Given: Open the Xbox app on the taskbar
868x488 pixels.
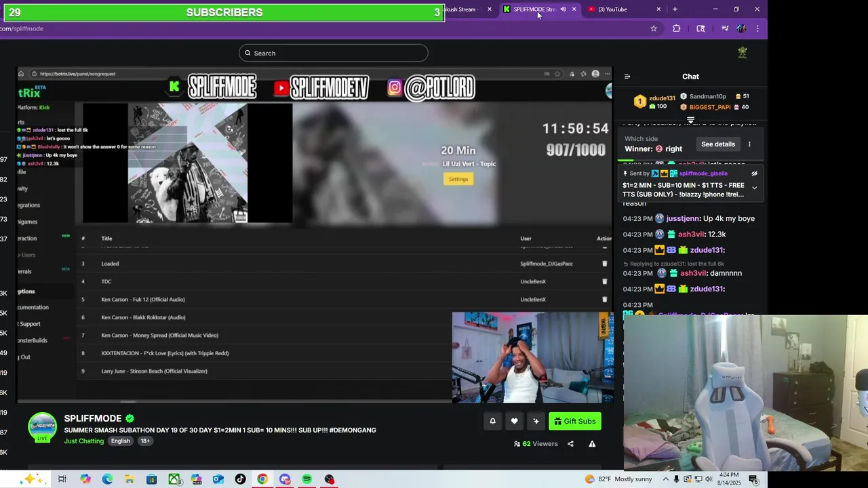Looking at the screenshot, I should (x=174, y=479).
